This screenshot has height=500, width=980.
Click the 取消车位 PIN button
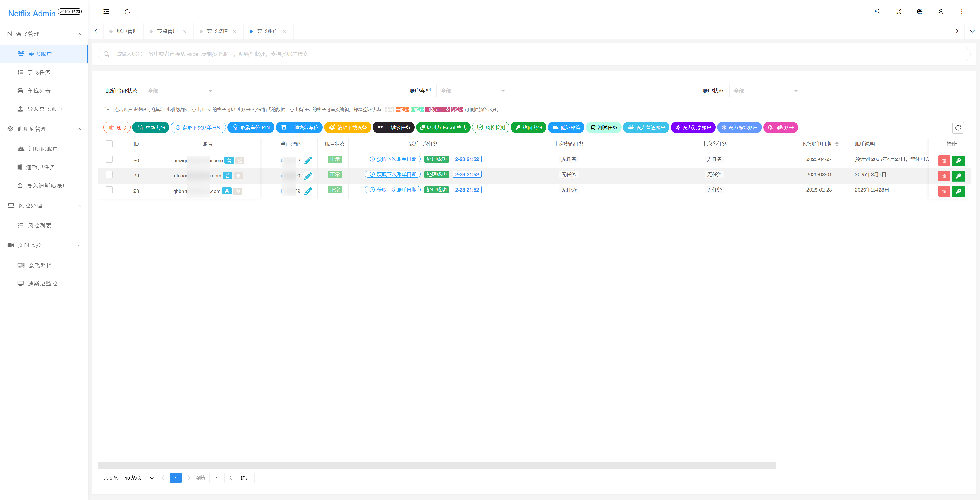[251, 128]
